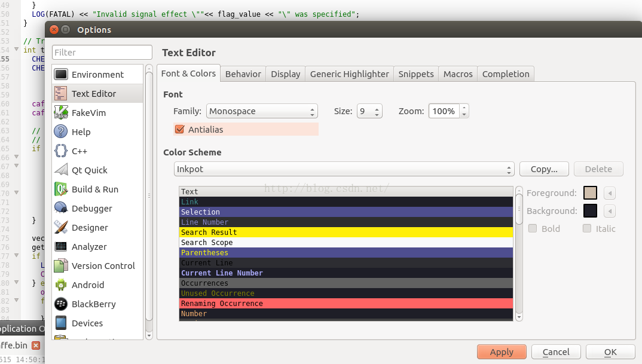
Task: Pick the Background color swatch
Action: point(590,211)
